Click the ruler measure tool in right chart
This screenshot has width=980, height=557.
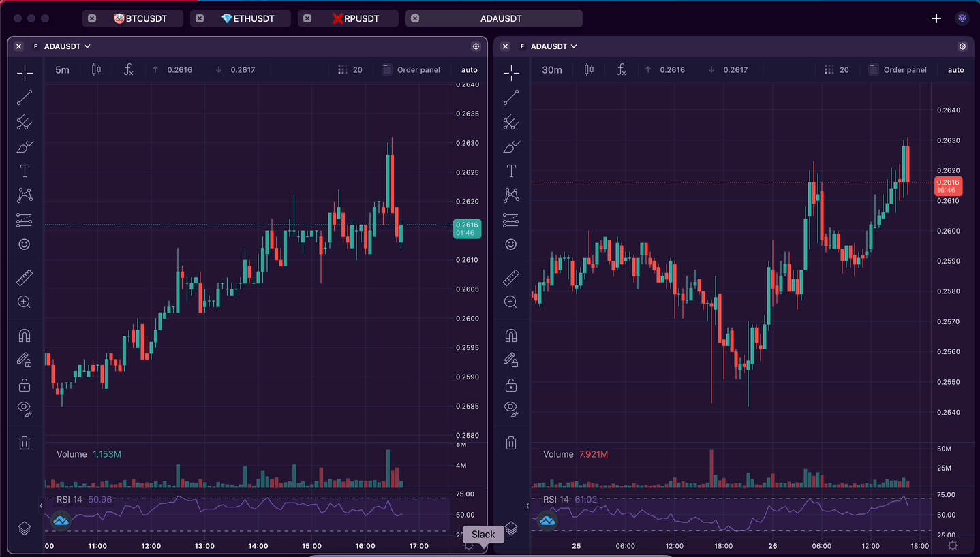(511, 278)
